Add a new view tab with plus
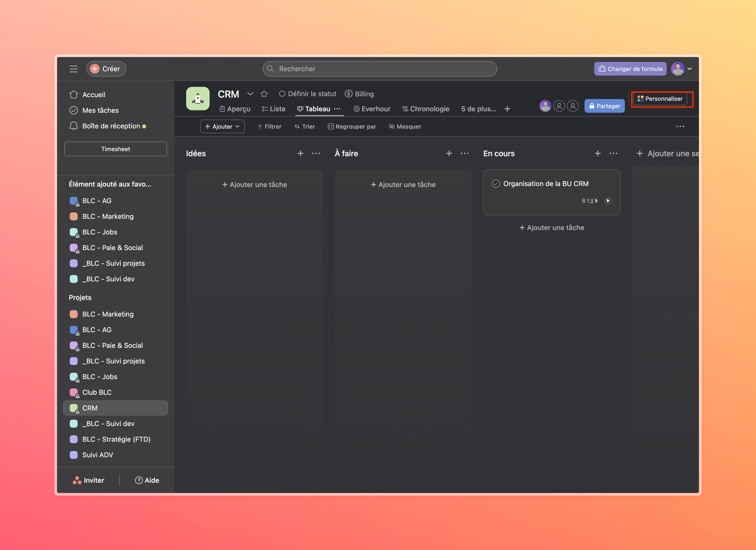This screenshot has width=756, height=550. [x=507, y=109]
